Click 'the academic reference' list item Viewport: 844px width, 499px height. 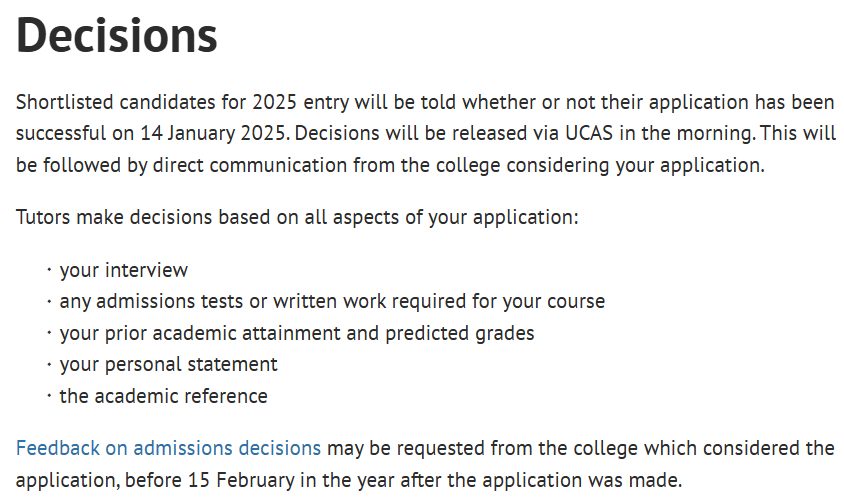tap(164, 396)
